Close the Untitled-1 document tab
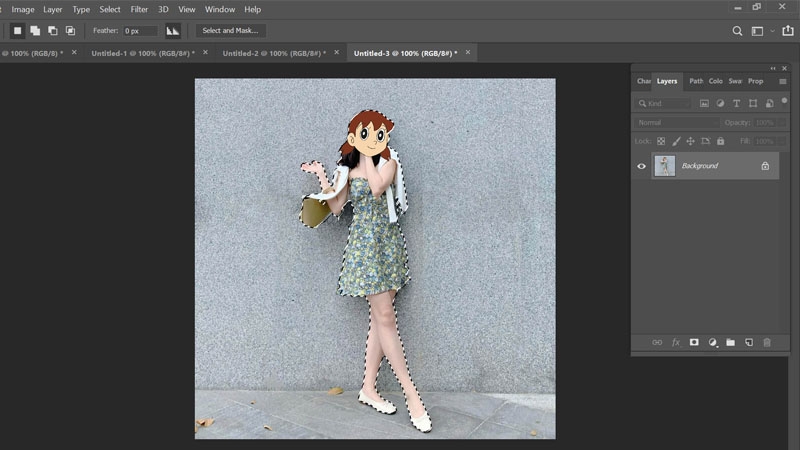 (x=206, y=52)
